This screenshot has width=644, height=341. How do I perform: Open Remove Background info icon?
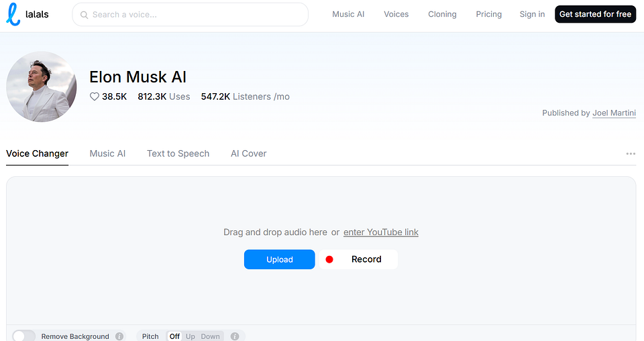pyautogui.click(x=119, y=336)
